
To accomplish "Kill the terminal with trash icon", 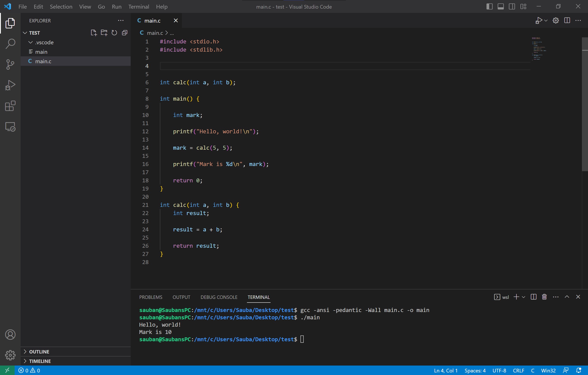I will click(544, 297).
